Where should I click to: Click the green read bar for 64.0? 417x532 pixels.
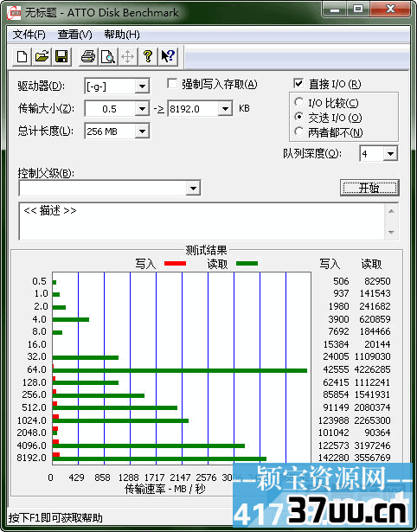(x=179, y=370)
